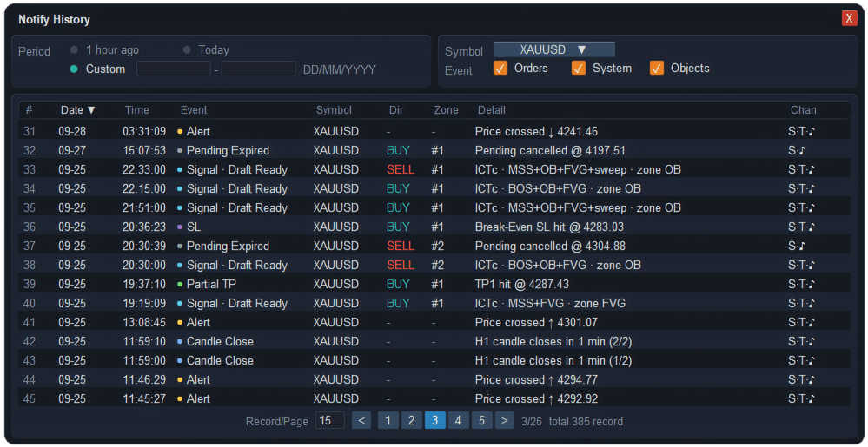Click the purple SL dot in row 36
Viewport: 868px width, 447px height.
click(x=180, y=227)
